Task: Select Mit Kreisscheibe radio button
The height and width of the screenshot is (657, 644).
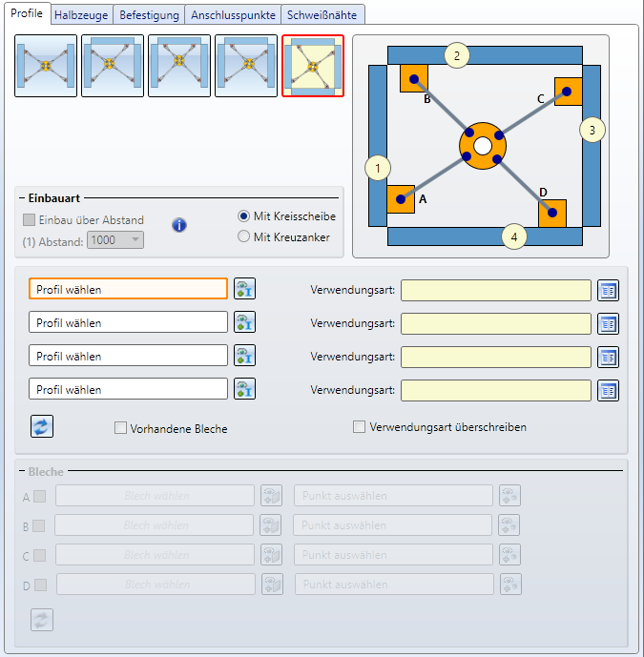Action: pos(243,216)
